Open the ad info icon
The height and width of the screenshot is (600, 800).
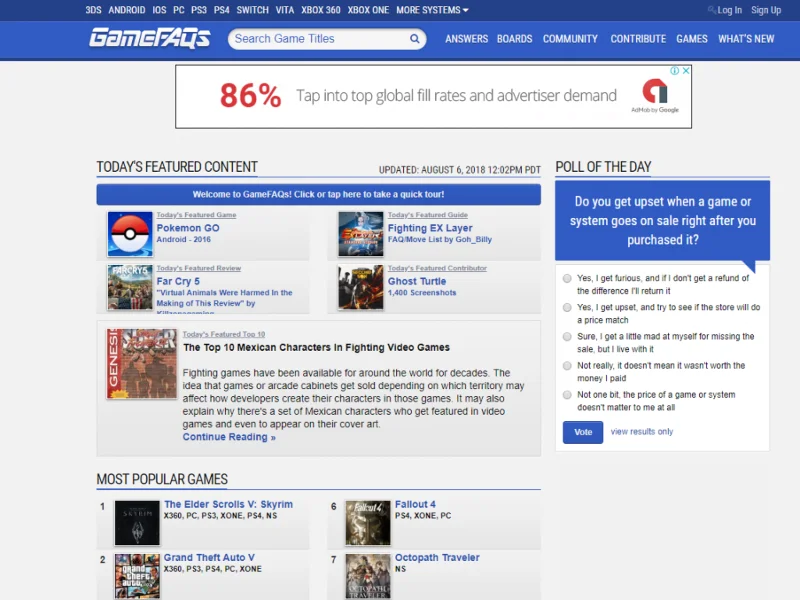pyautogui.click(x=675, y=71)
